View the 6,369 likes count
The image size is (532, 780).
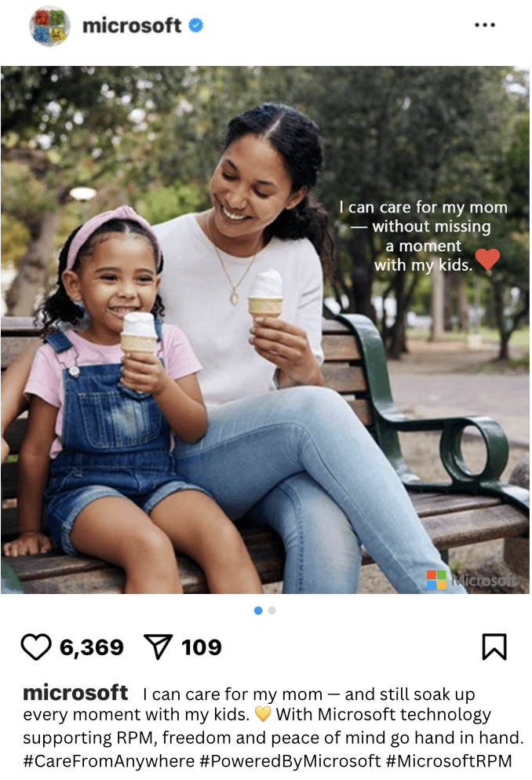92,647
